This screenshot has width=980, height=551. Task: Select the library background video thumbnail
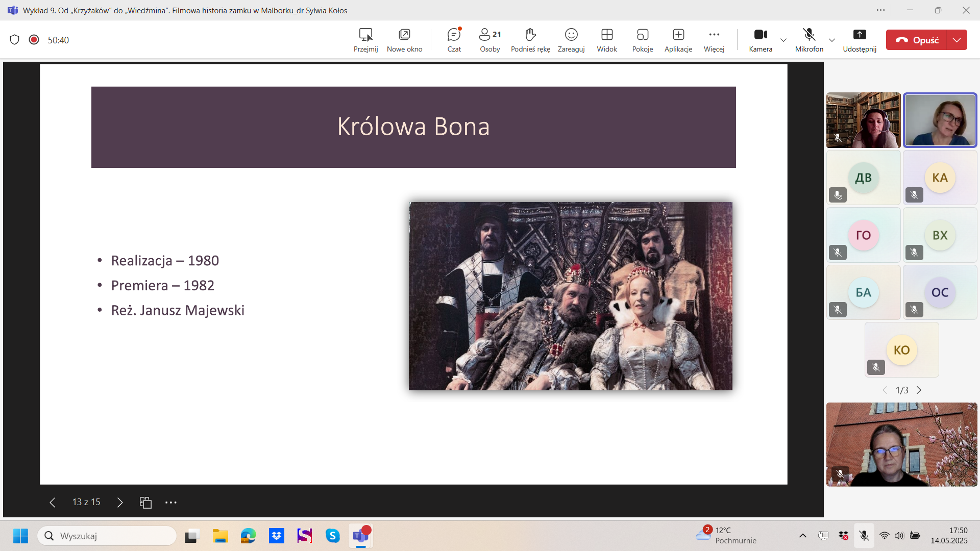[x=864, y=120]
